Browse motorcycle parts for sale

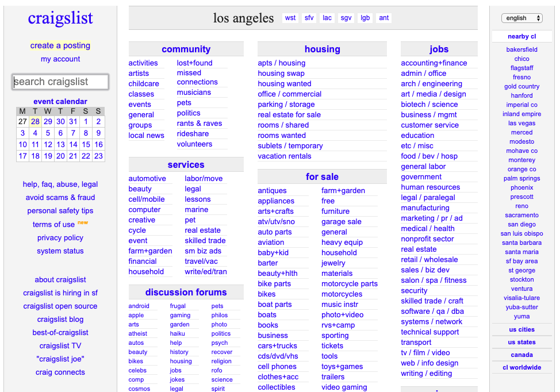(x=350, y=283)
